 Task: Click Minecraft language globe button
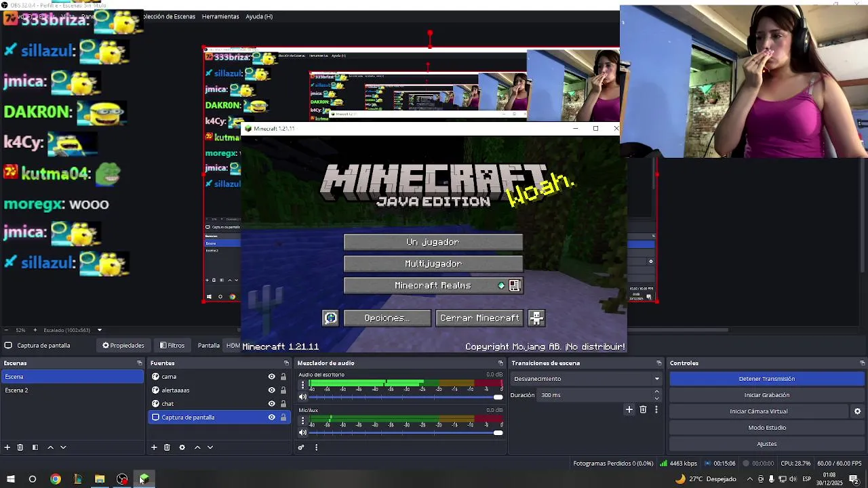(x=330, y=318)
